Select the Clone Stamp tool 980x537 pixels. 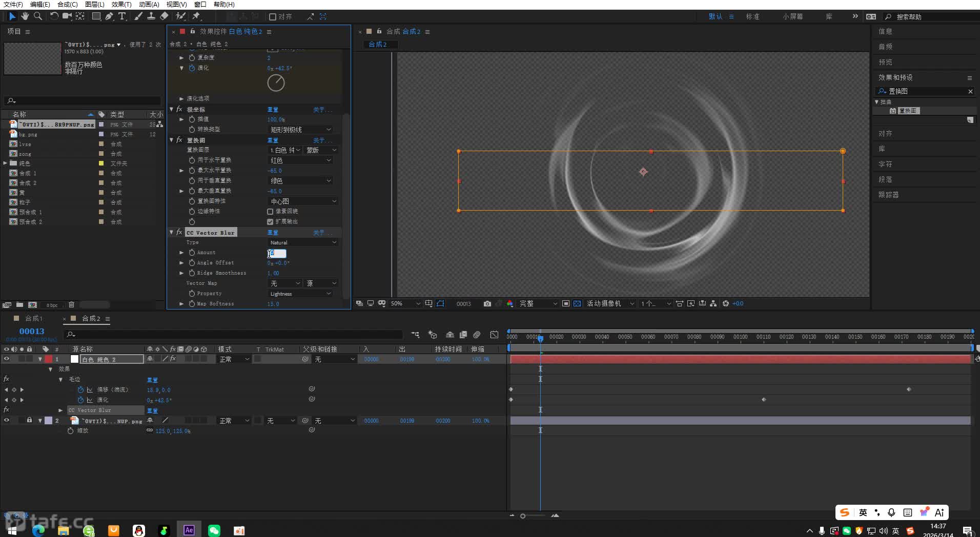[151, 16]
